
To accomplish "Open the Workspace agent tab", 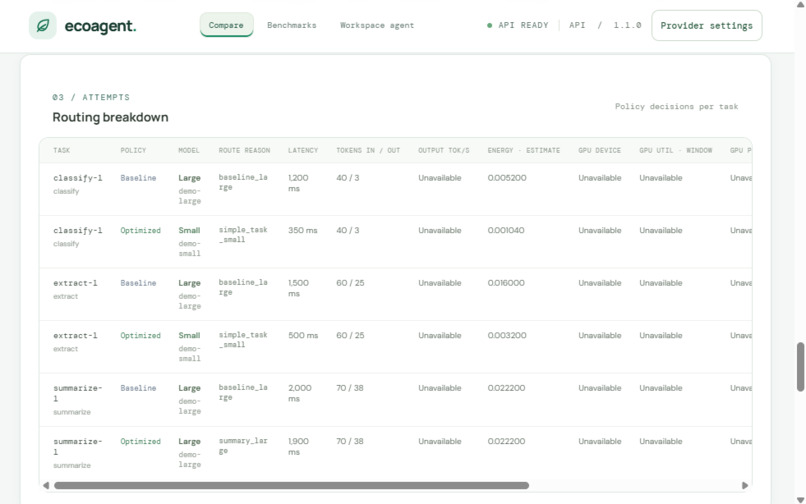I will [x=377, y=25].
